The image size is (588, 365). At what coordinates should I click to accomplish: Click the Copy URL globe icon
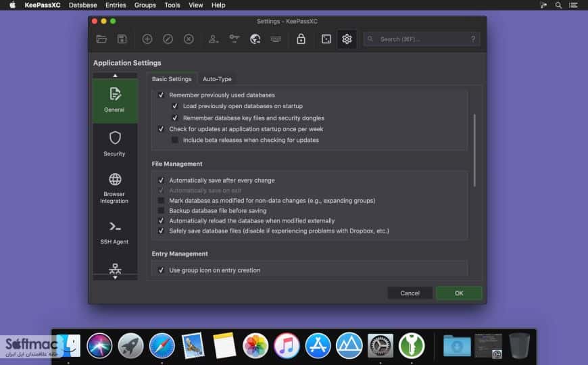(x=255, y=39)
